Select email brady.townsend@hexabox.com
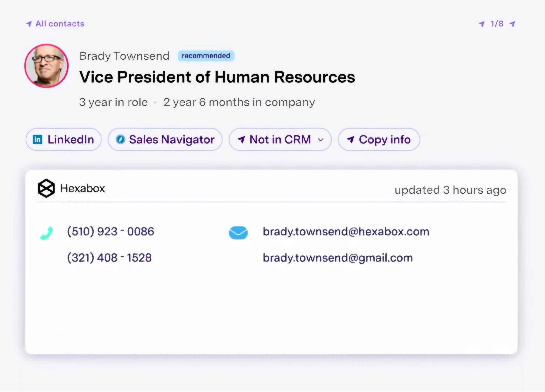The height and width of the screenshot is (392, 545). point(346,232)
